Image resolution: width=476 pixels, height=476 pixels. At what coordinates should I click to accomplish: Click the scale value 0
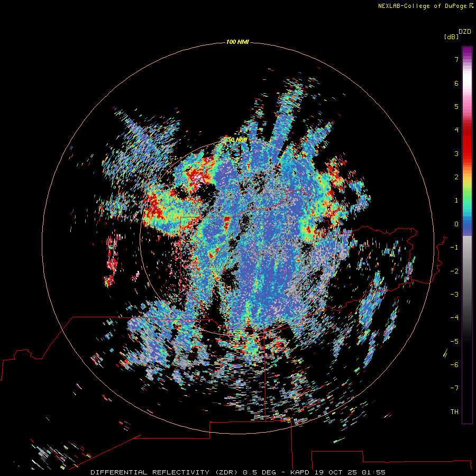pyautogui.click(x=456, y=224)
